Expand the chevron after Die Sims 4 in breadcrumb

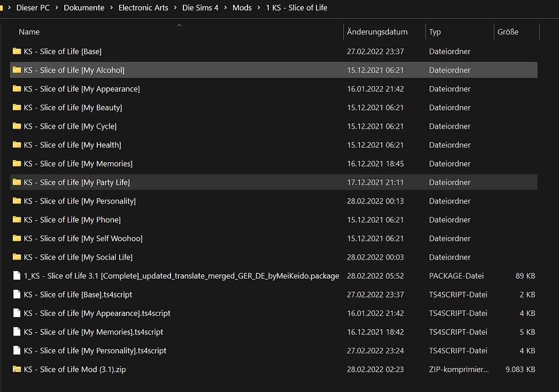click(x=225, y=7)
